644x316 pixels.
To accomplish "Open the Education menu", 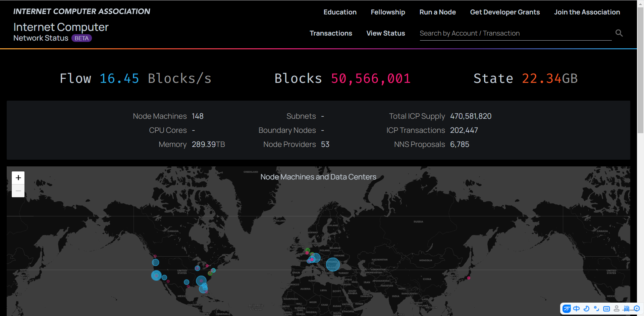I will [x=340, y=12].
